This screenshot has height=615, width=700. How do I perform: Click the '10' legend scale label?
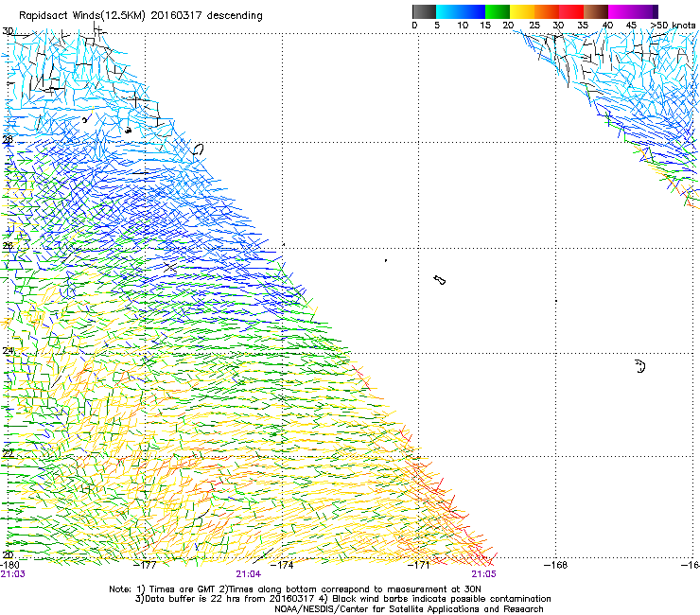(x=463, y=26)
